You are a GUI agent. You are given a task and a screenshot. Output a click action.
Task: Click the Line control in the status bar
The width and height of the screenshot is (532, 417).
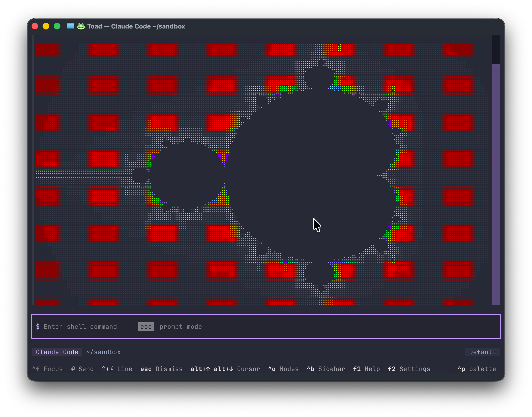(117, 369)
